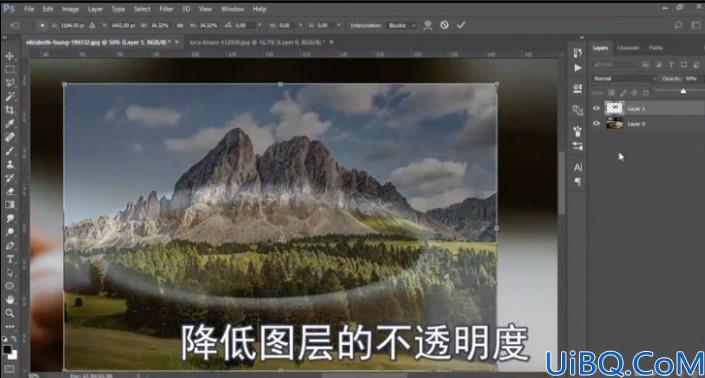Open the Character panel icon
Screen dimensions: 705x378
(x=578, y=168)
